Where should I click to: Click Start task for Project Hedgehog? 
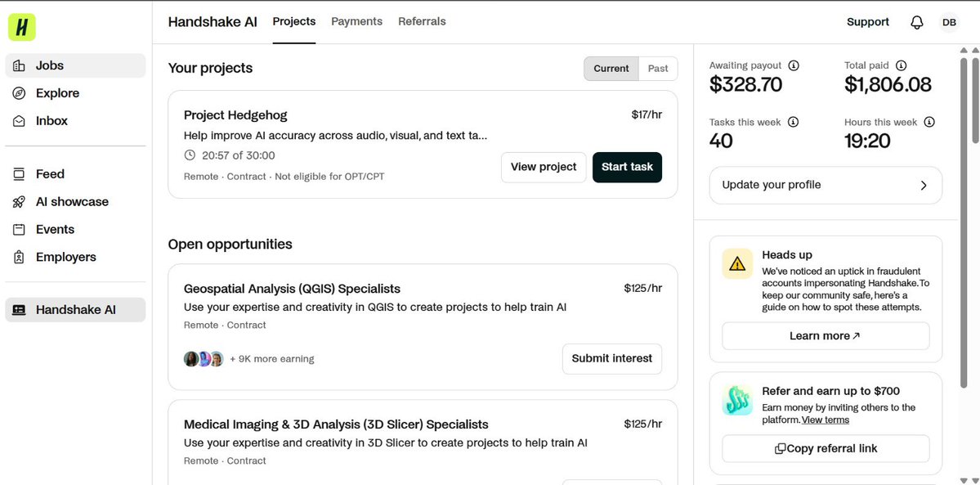click(627, 167)
